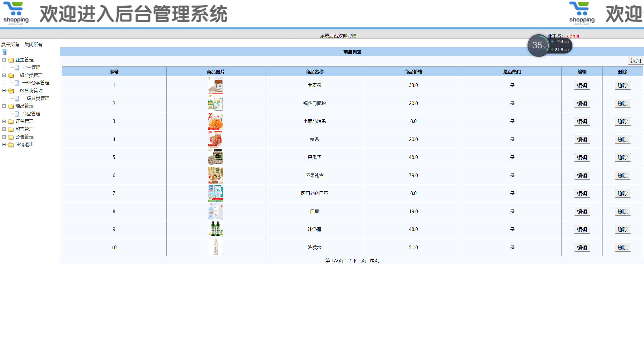The image size is (644, 346).
Task: Open the admin username link
Action: [x=574, y=36]
